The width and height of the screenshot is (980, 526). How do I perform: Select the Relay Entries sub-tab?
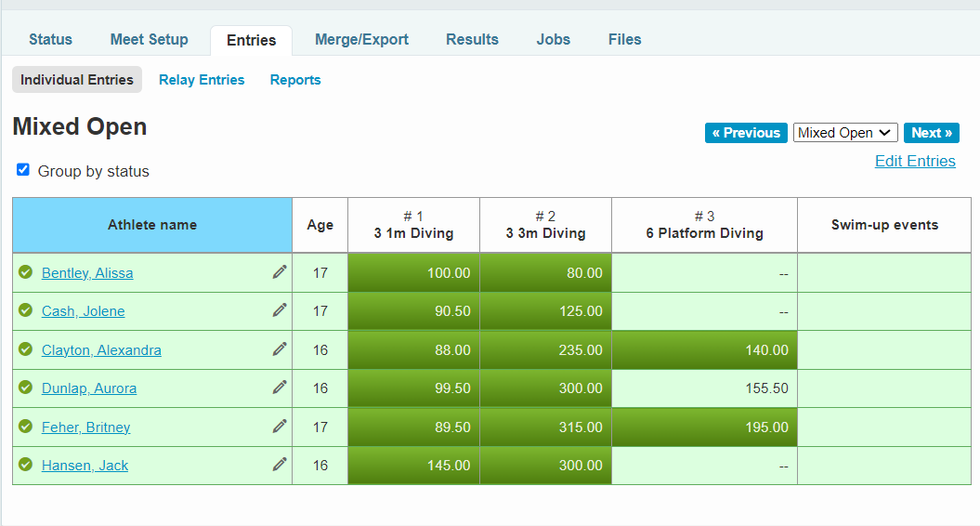coord(202,80)
